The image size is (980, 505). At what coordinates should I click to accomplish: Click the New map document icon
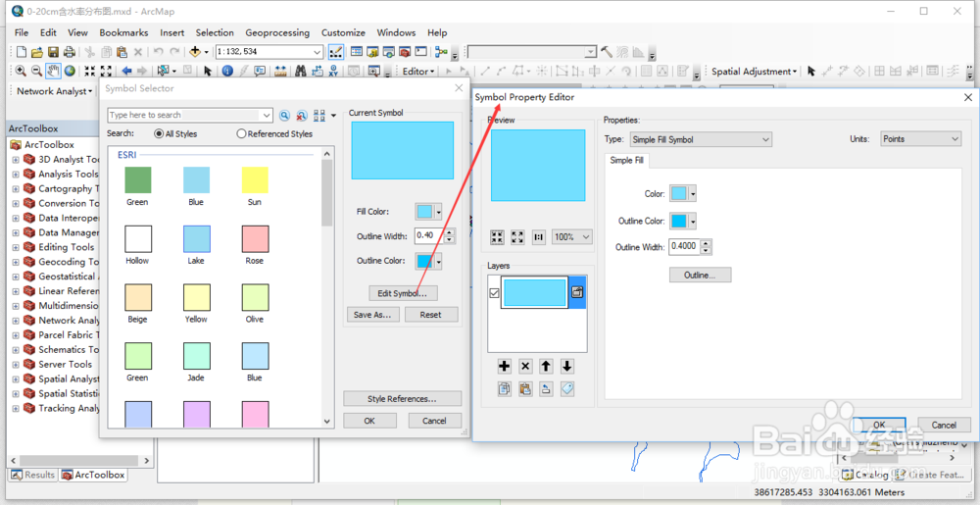pyautogui.click(x=22, y=52)
